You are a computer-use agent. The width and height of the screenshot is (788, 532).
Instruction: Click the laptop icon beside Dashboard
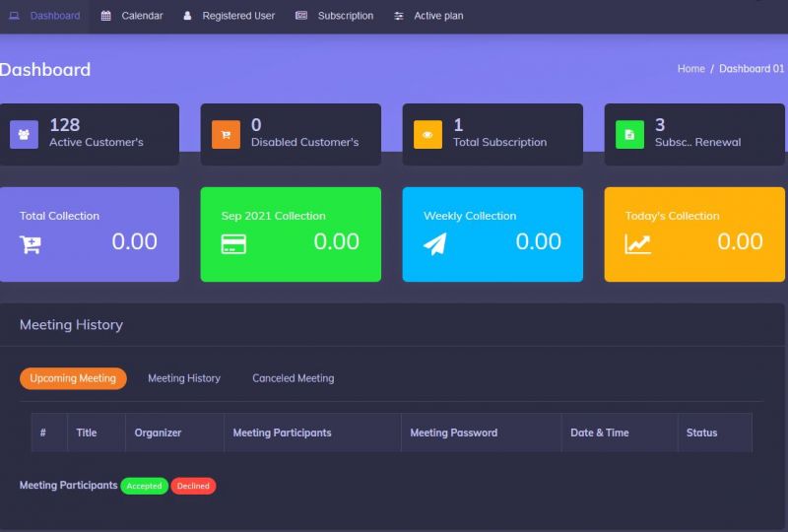click(14, 16)
